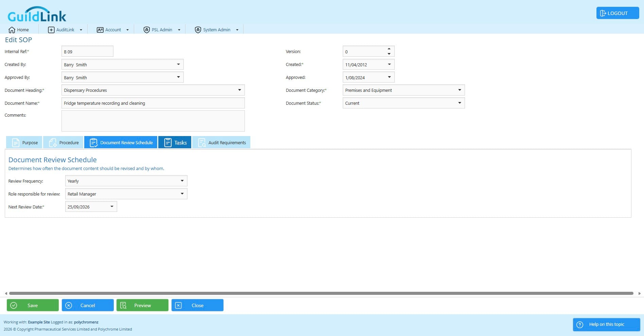Click the horizontal scrollbar track
The height and width of the screenshot is (336, 644).
pos(321,293)
